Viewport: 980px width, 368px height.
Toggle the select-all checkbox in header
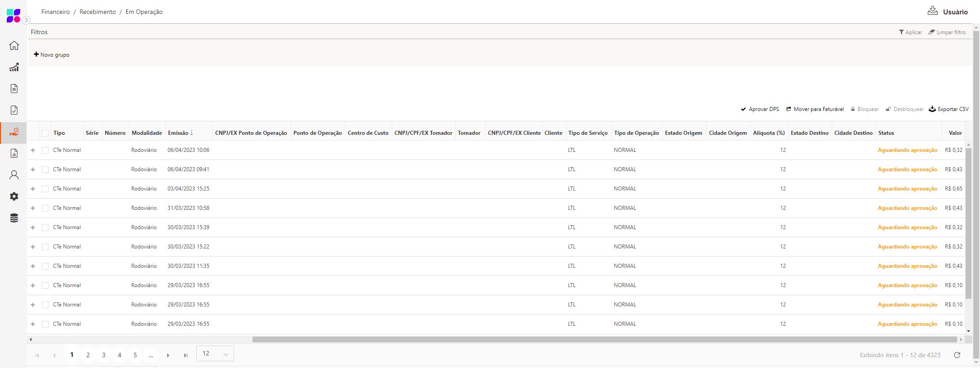[x=45, y=133]
